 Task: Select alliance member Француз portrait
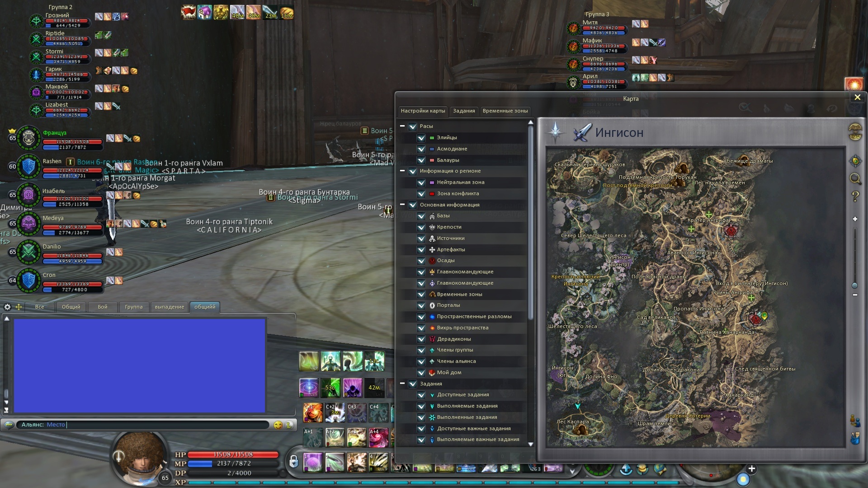(29, 138)
